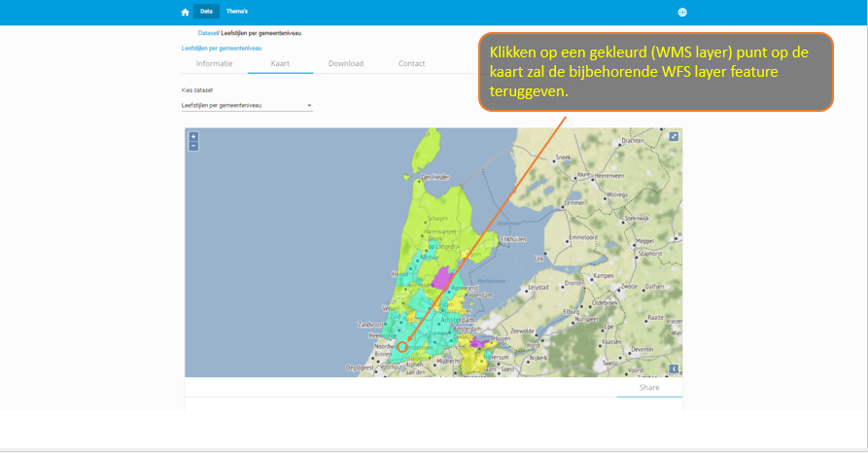Image resolution: width=868 pixels, height=453 pixels.
Task: Open the Data menu
Action: click(x=206, y=11)
